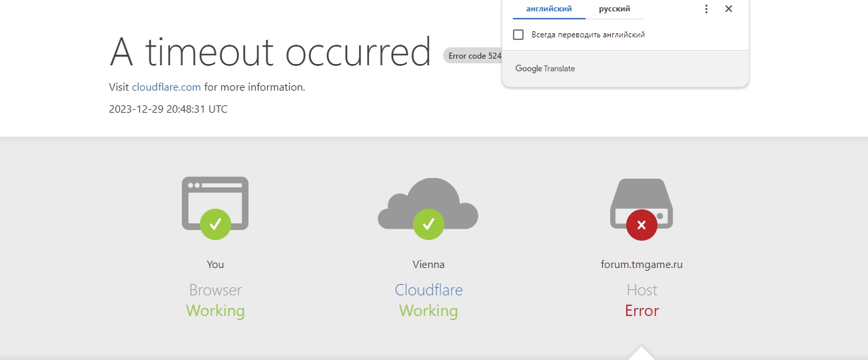The width and height of the screenshot is (868, 362).
Task: Click the 'Working' status under Browser
Action: (x=215, y=311)
